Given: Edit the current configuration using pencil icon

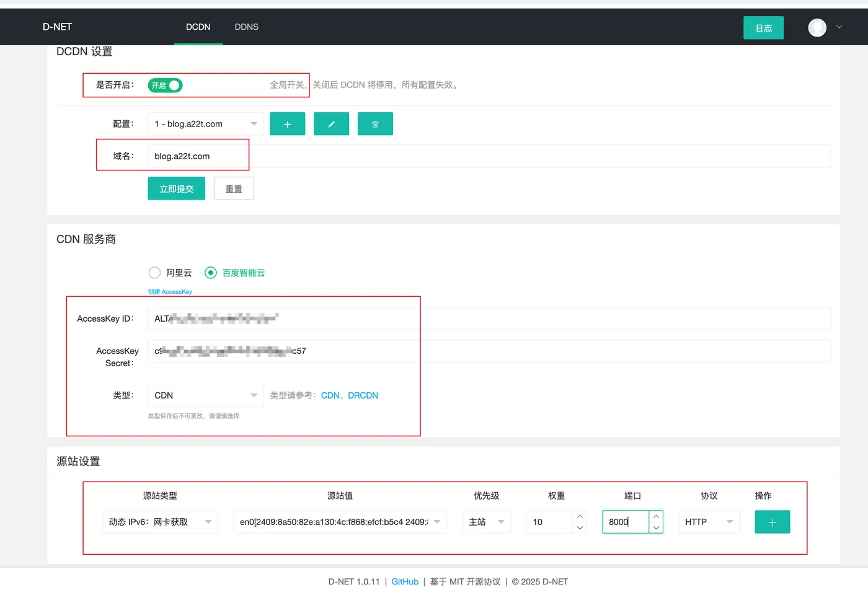Looking at the screenshot, I should tap(331, 123).
